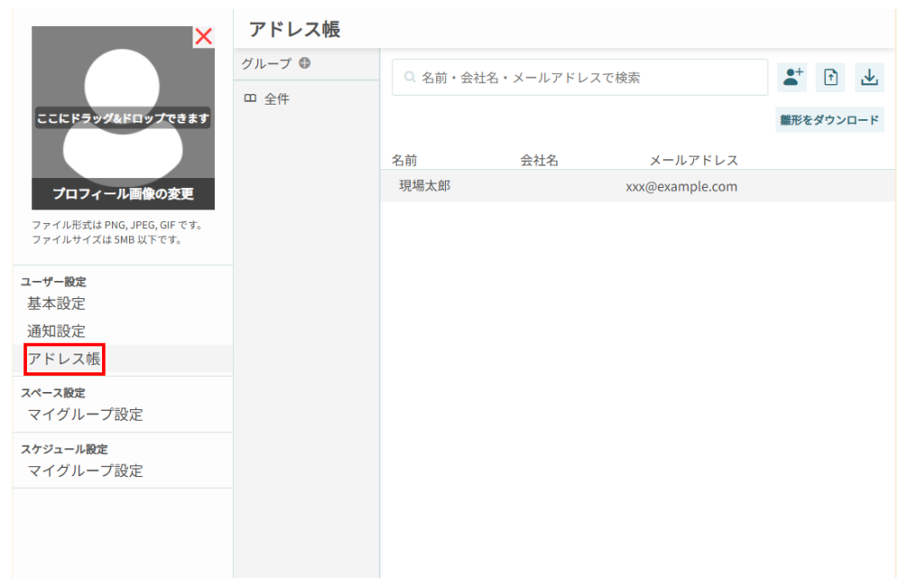The image size is (917, 588).
Task: Click the download export icon
Action: tap(869, 78)
